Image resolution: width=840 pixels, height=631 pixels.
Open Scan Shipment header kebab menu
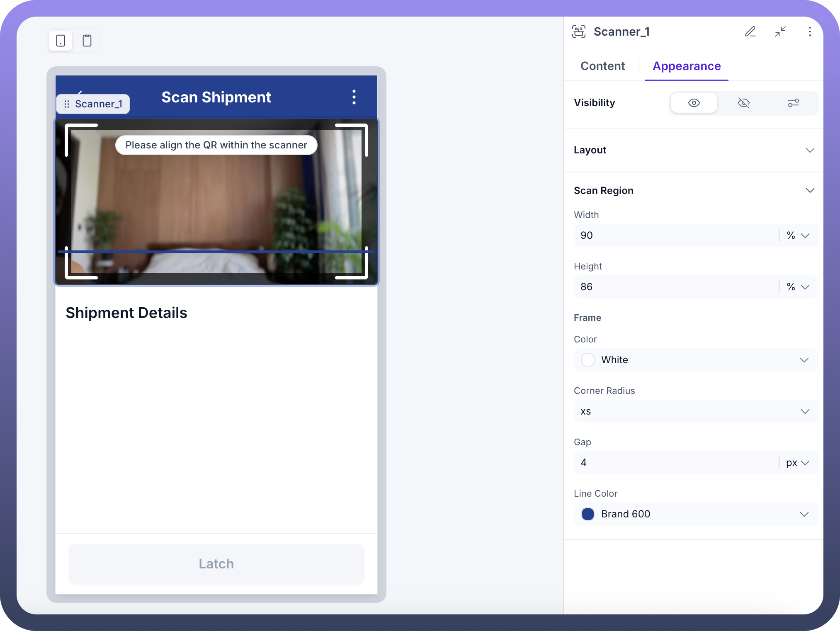coord(354,97)
